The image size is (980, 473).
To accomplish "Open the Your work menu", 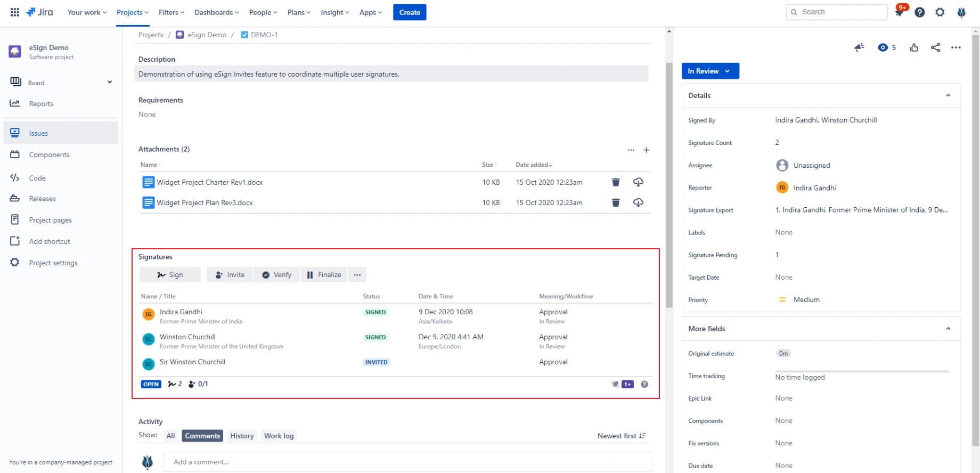I will [x=87, y=12].
